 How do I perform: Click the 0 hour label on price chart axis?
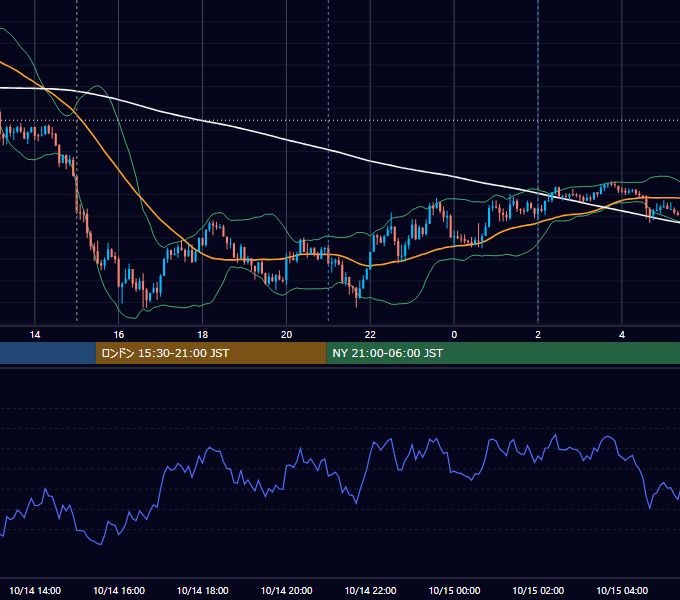click(x=454, y=335)
